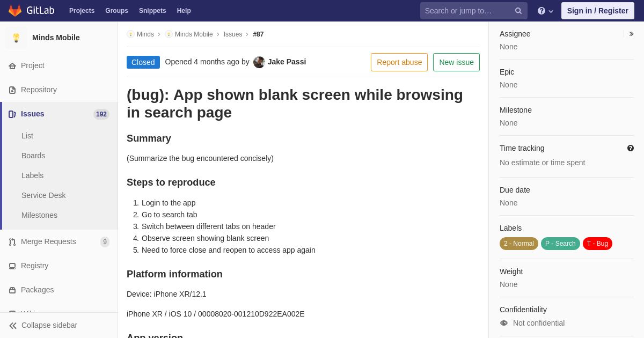Click the Merge Requests icon
The image size is (644, 338).
(12, 242)
